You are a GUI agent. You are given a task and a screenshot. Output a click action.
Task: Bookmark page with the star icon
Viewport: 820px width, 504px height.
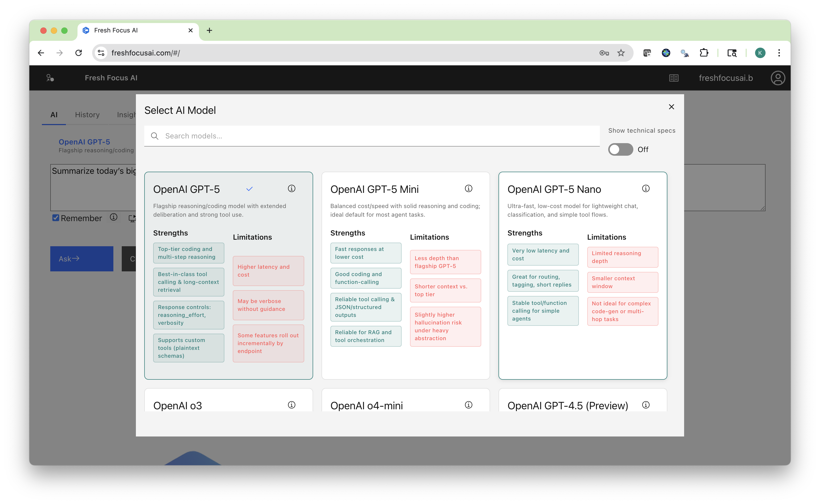[x=620, y=53]
